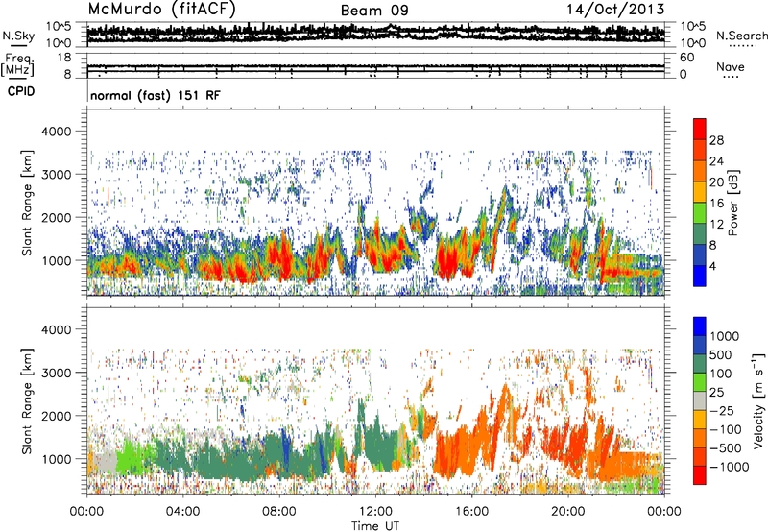Click the Time UT axis label
Screen dimensions: 768x532
point(375,526)
